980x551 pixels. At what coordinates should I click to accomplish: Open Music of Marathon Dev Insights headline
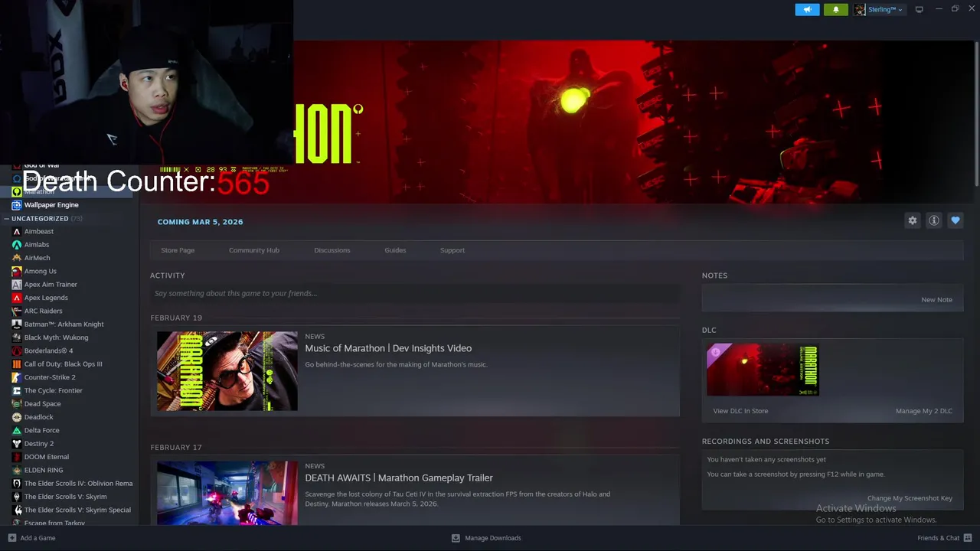388,348
